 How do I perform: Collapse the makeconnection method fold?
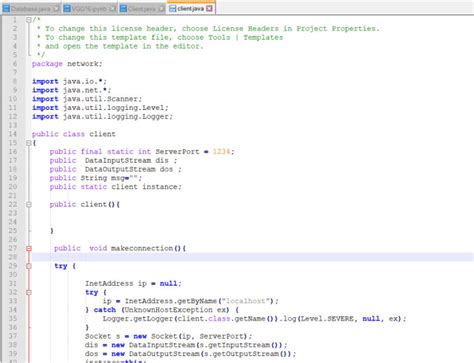(29, 248)
